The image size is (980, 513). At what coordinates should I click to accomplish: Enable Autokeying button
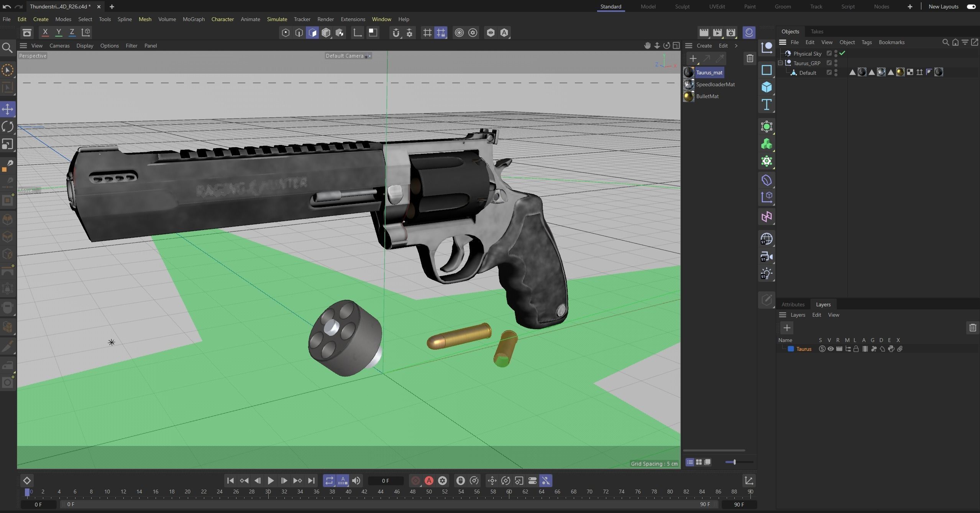click(429, 480)
